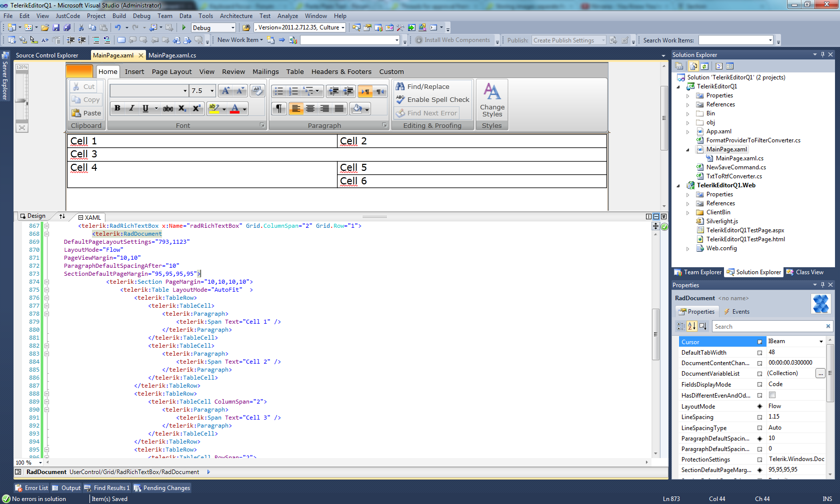Click the Bold formatting icon in ribbon
The height and width of the screenshot is (504, 840).
pyautogui.click(x=117, y=108)
